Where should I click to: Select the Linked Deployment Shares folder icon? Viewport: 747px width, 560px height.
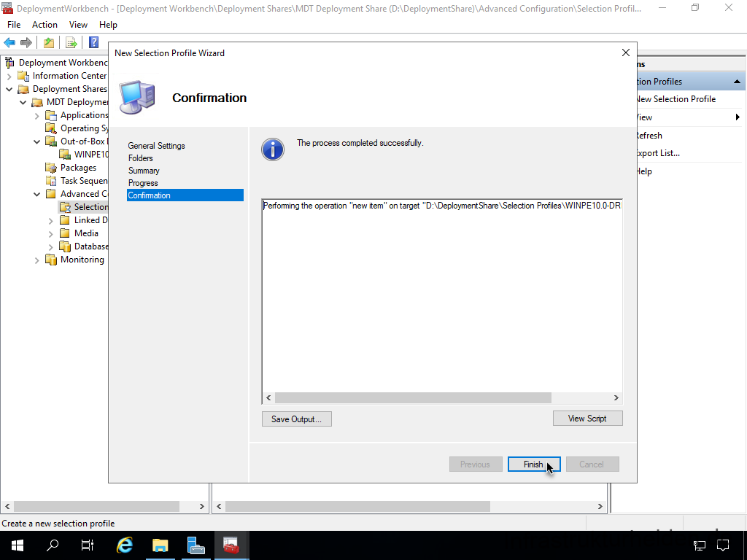[65, 220]
